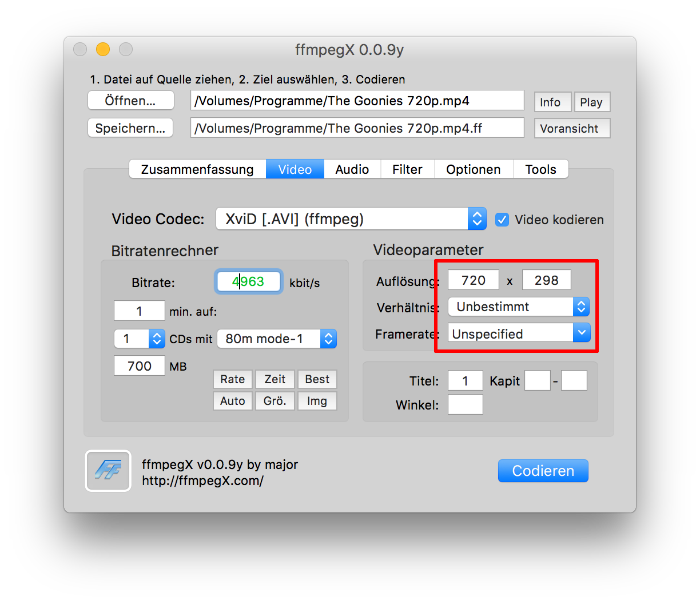Click the Rate button
The width and height of the screenshot is (700, 604).
233,379
